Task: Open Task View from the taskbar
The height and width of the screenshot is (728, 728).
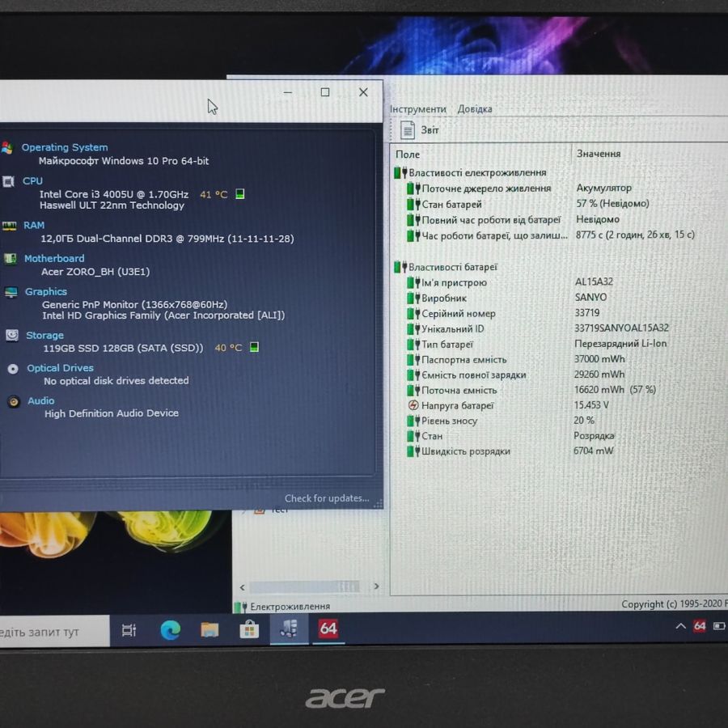Action: click(x=129, y=630)
